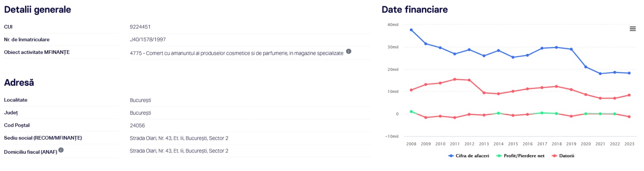Click the postal code 24056
Screen dimensions: 644x171
(137, 126)
